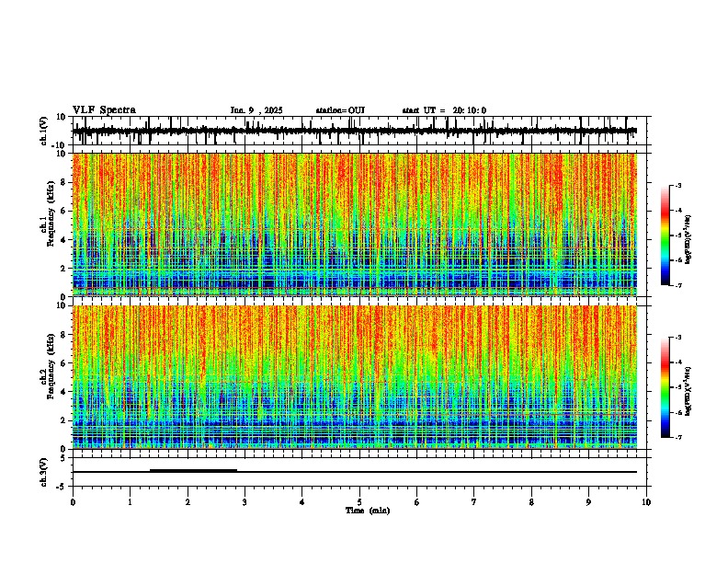Click the thick raised segment of ch.3 trace
This screenshot has height=563, width=728.
tap(193, 470)
